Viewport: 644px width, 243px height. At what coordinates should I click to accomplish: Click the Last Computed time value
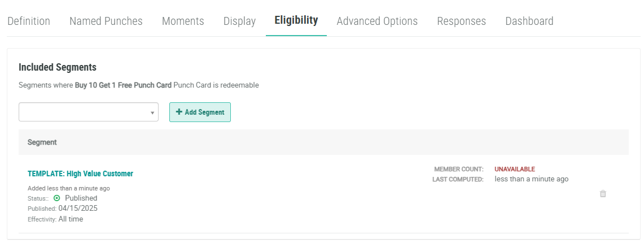pos(531,179)
